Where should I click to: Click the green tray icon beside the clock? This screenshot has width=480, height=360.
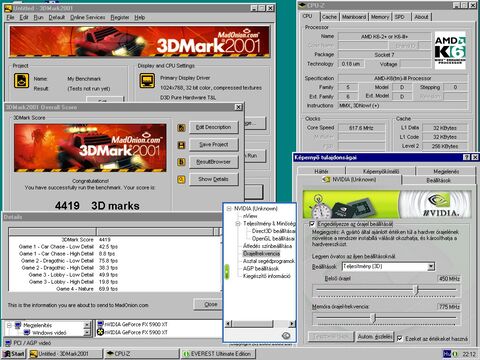pyautogui.click(x=455, y=354)
